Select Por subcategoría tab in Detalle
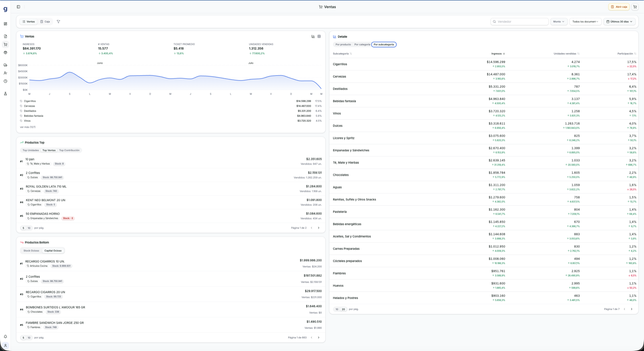This screenshot has height=351, width=644. 384,44
